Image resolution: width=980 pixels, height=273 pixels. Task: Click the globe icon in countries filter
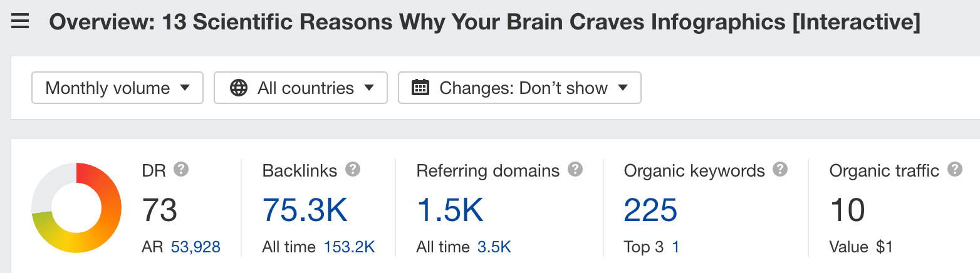coord(239,88)
